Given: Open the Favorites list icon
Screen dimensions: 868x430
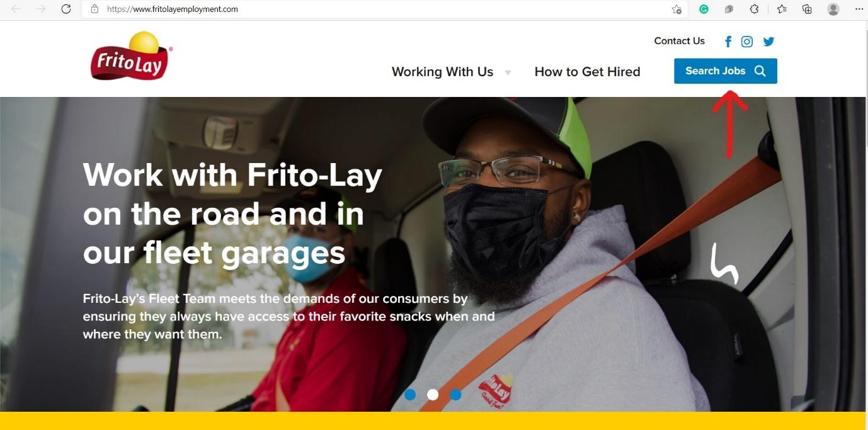Looking at the screenshot, I should tap(782, 9).
